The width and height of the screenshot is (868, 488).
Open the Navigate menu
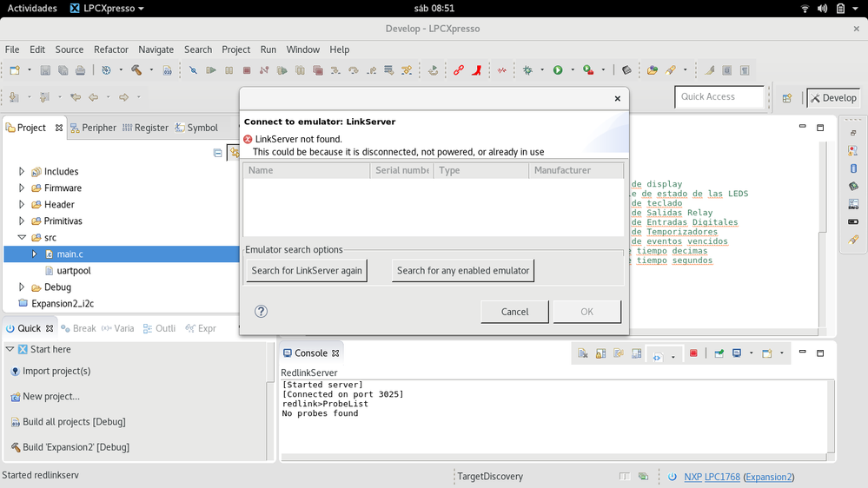click(156, 49)
